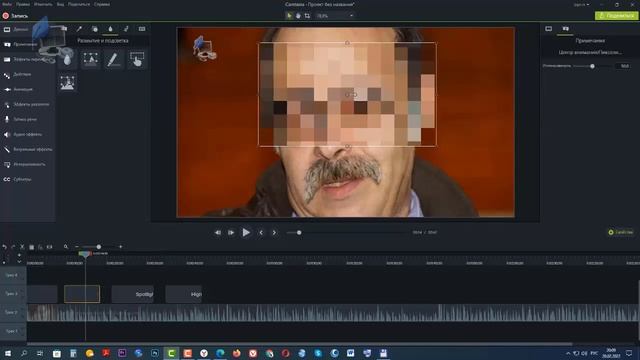Switch to the arrows and lines annotation tab
The height and width of the screenshot is (360, 640).
[79, 29]
